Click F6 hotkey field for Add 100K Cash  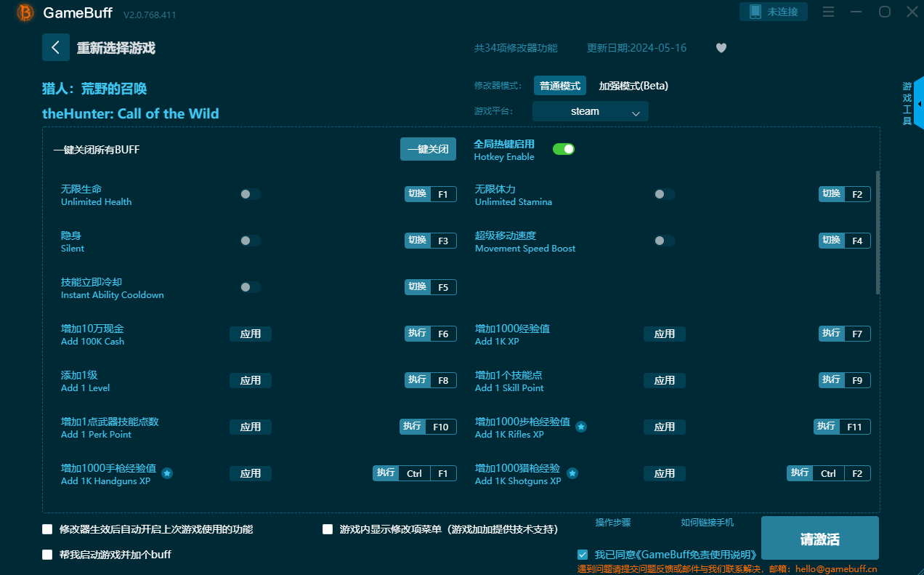tap(443, 334)
